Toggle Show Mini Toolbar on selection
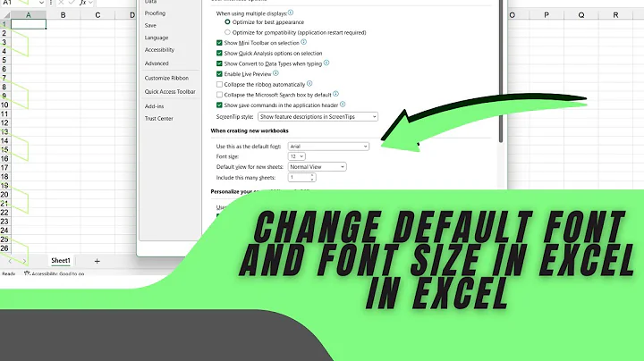This screenshot has height=361, width=644. 219,43
